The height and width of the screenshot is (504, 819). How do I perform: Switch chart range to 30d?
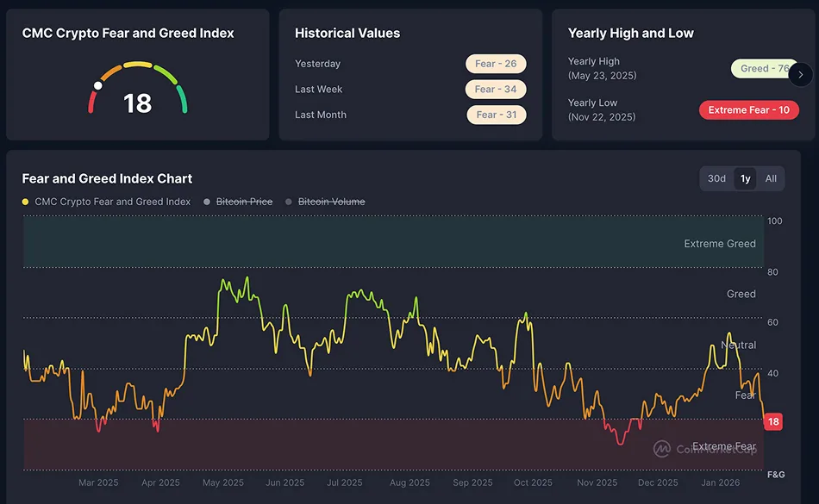pyautogui.click(x=716, y=178)
